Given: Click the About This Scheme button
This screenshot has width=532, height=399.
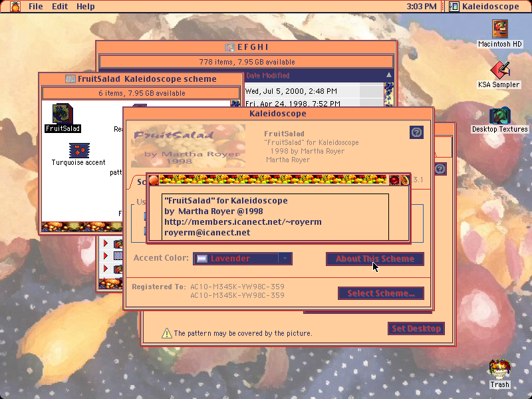Looking at the screenshot, I should pos(375,259).
